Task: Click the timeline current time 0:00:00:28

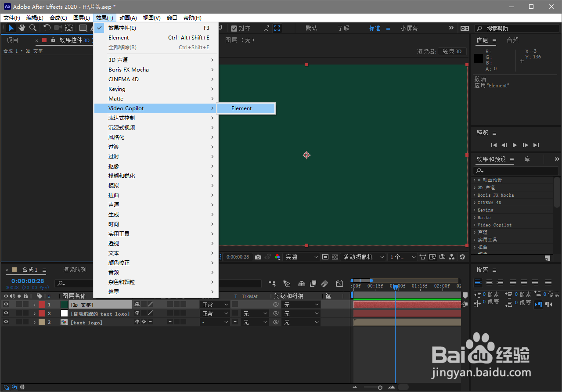Action: tap(28, 281)
